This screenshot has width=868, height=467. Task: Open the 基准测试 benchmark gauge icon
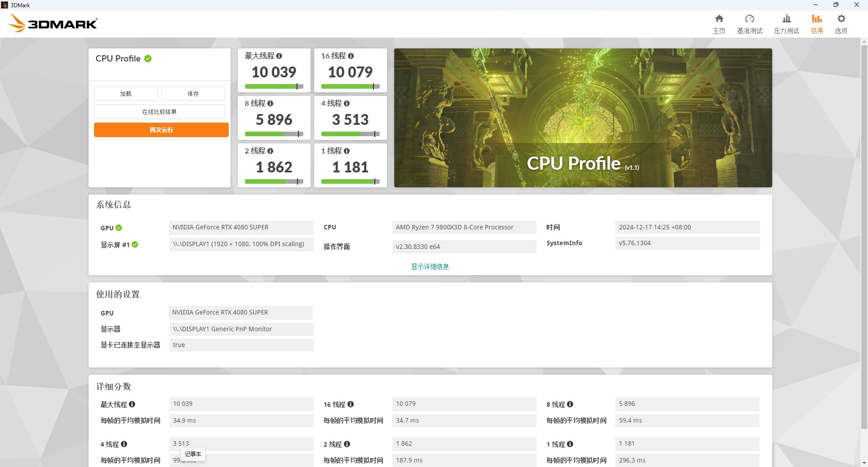click(x=750, y=19)
